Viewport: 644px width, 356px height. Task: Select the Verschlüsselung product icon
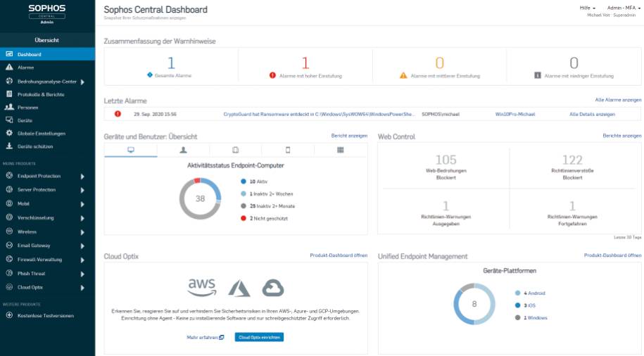[9, 217]
